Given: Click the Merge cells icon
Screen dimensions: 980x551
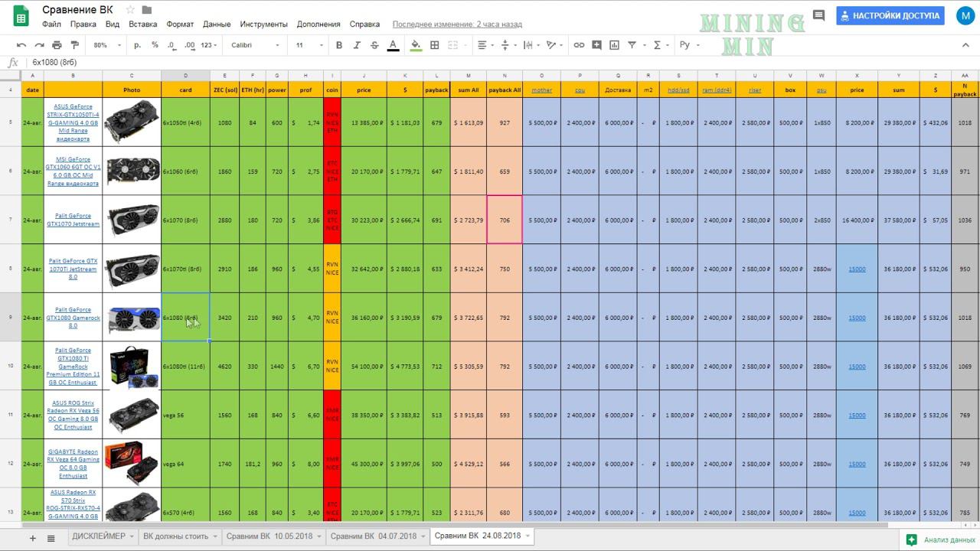Looking at the screenshot, I should point(452,45).
